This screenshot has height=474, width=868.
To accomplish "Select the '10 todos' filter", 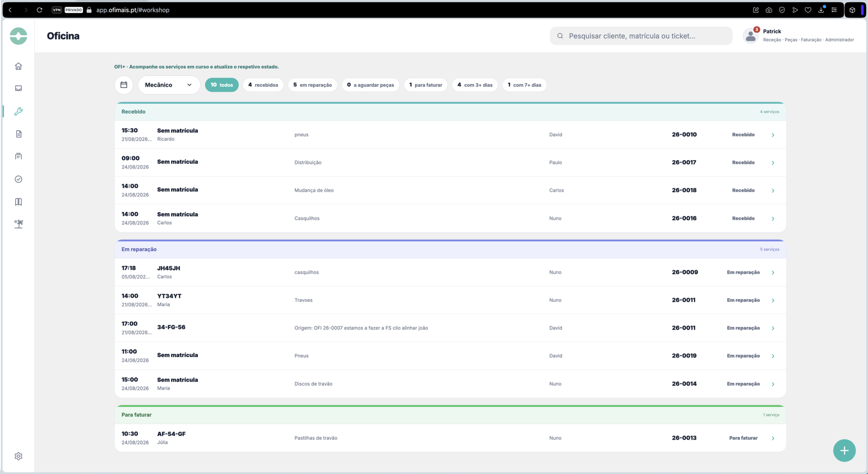I will click(x=222, y=85).
